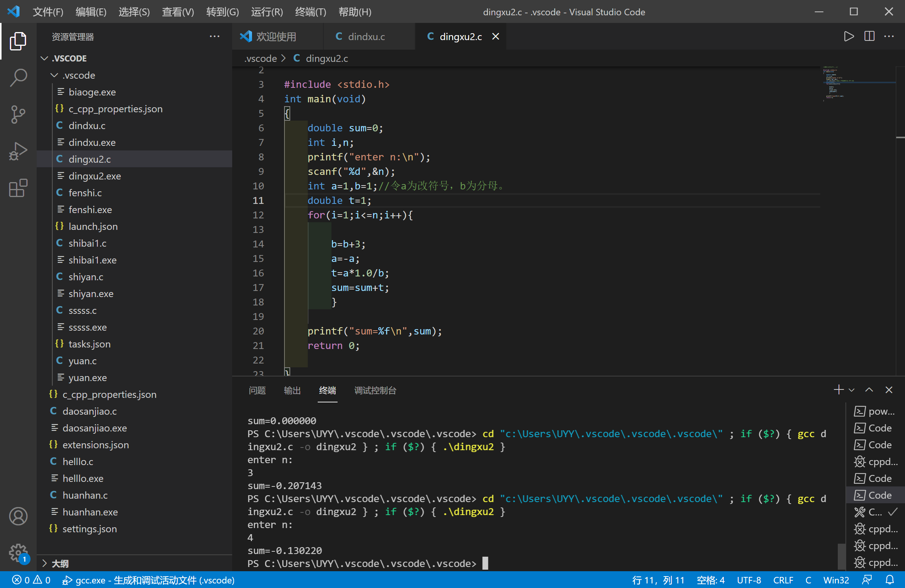Open the 文件(F) menu

point(48,12)
